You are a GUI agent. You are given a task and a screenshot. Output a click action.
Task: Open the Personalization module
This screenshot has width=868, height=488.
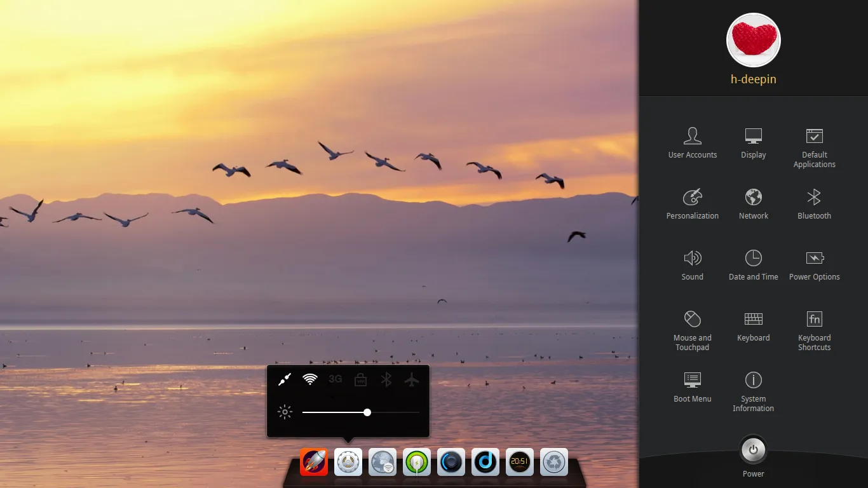(x=693, y=204)
